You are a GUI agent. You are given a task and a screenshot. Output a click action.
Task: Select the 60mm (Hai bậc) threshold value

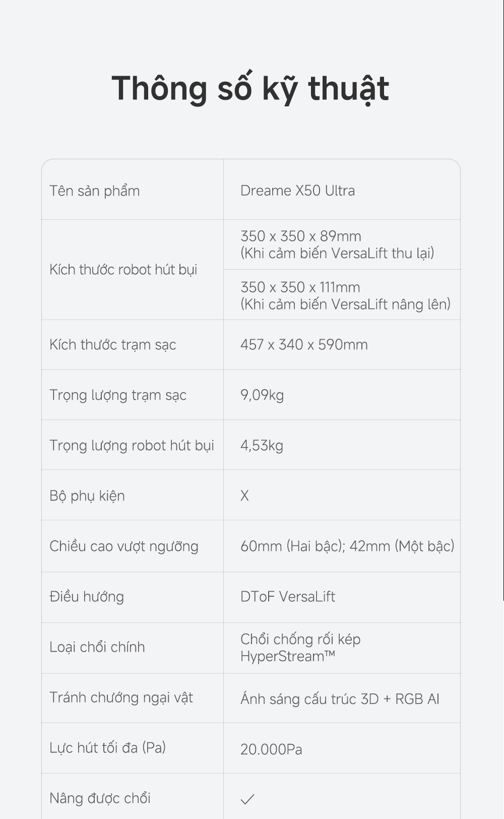(x=292, y=546)
